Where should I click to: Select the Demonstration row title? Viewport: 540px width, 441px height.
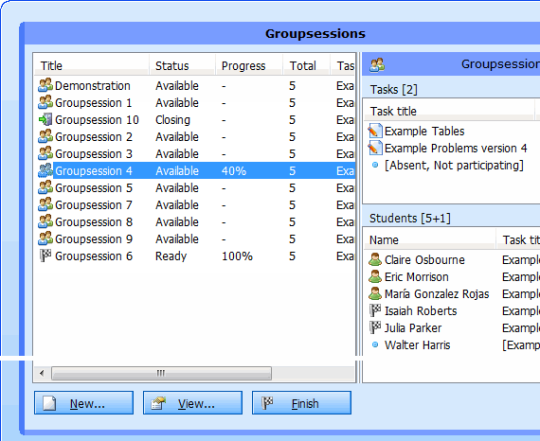click(x=93, y=85)
